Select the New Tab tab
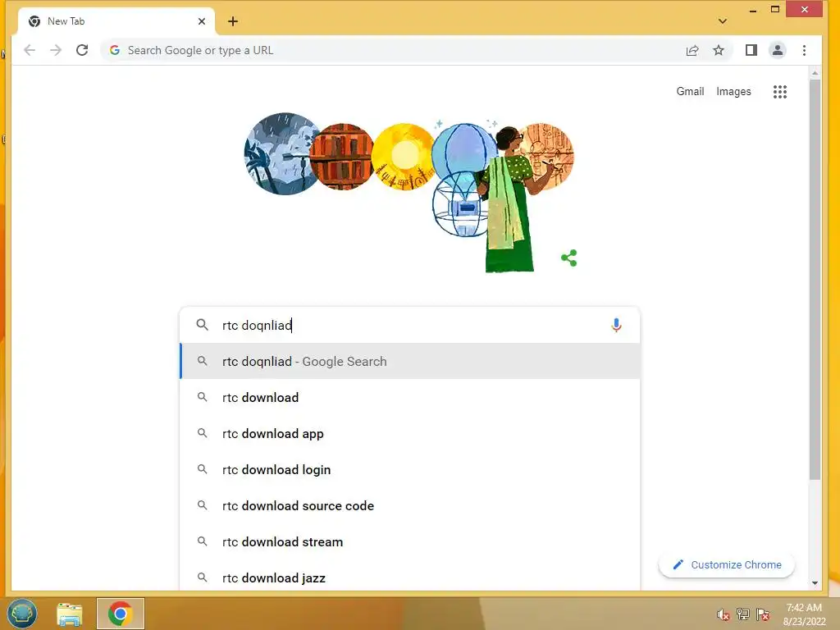Screen dimensions: 840x630 [116, 21]
